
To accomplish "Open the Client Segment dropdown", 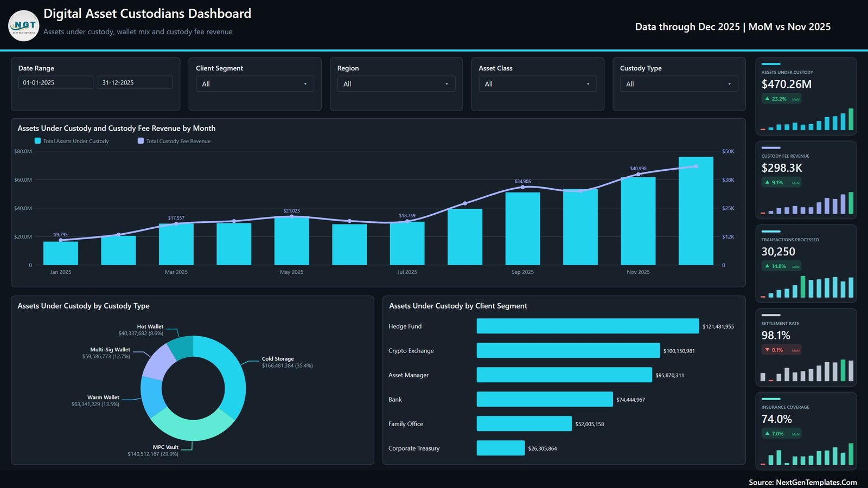I will (254, 84).
